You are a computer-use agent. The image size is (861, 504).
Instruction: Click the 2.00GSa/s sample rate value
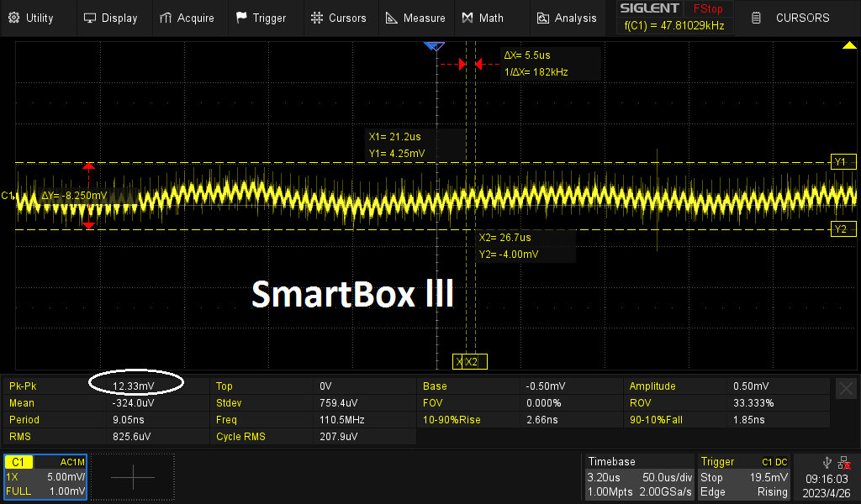[x=666, y=492]
